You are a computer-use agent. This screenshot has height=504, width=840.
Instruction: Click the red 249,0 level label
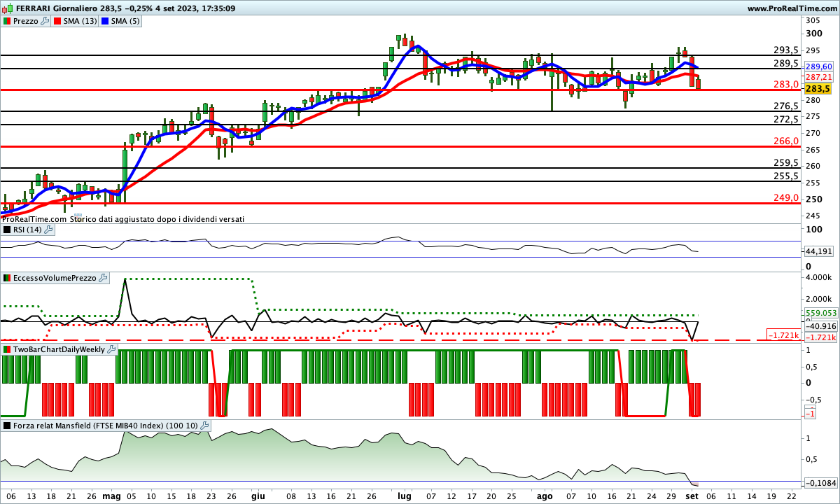click(786, 198)
